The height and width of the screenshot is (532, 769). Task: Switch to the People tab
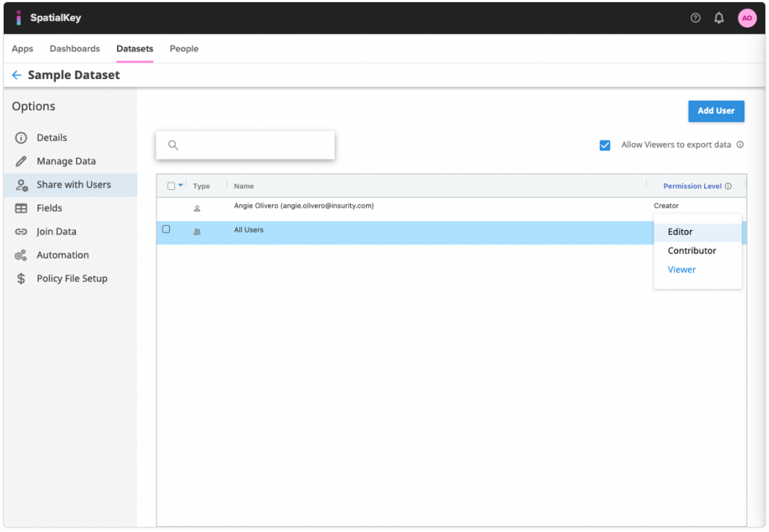pyautogui.click(x=184, y=49)
